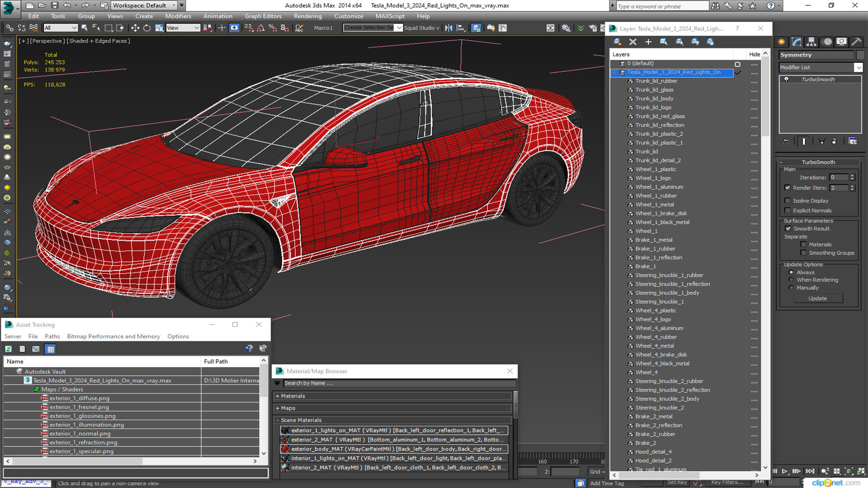Viewport: 868px width, 488px height.
Task: Open the Workspace Default dropdown
Action: [x=144, y=5]
